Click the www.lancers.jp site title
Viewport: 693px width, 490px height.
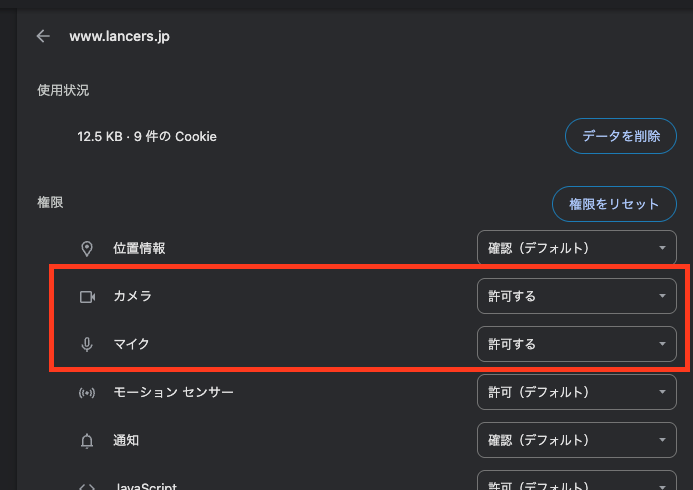[120, 36]
